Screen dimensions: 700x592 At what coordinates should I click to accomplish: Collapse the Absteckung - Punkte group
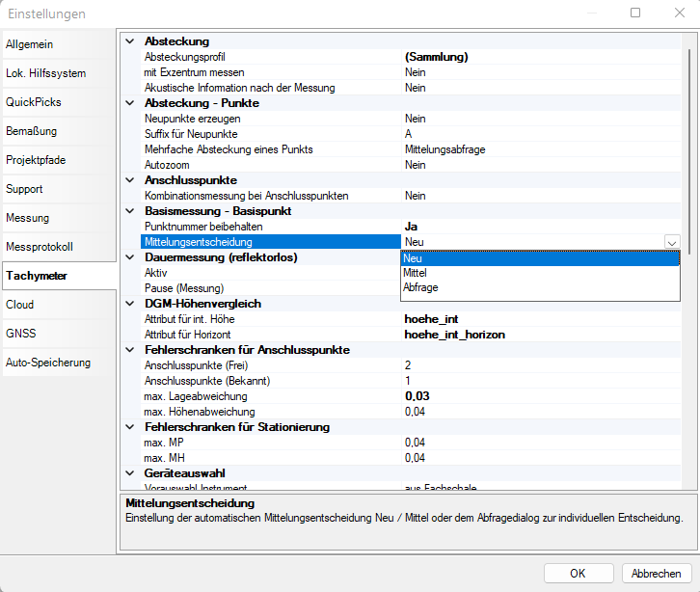tap(130, 103)
